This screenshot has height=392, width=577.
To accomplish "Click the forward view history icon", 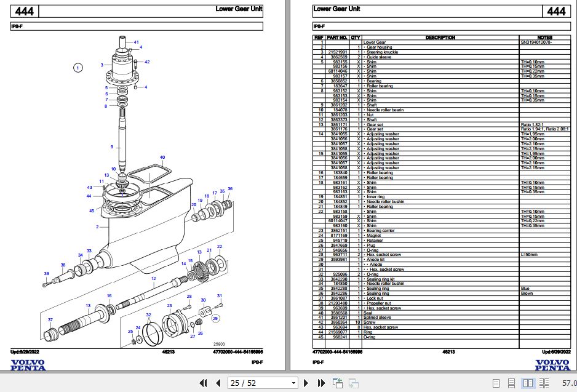I will coord(354,383).
